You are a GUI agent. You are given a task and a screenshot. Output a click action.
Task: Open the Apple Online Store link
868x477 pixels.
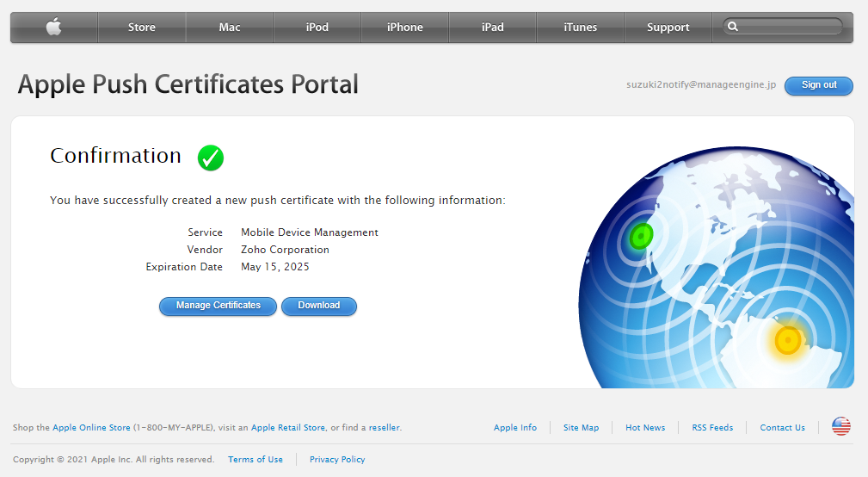tap(91, 428)
